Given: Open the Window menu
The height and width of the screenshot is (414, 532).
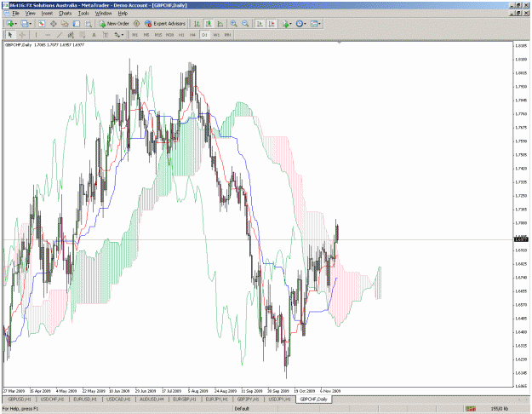Looking at the screenshot, I should click(103, 14).
